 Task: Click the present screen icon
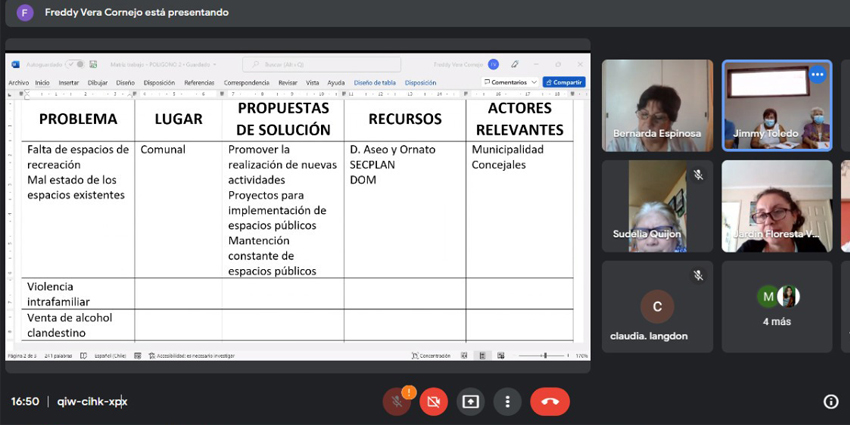470,401
